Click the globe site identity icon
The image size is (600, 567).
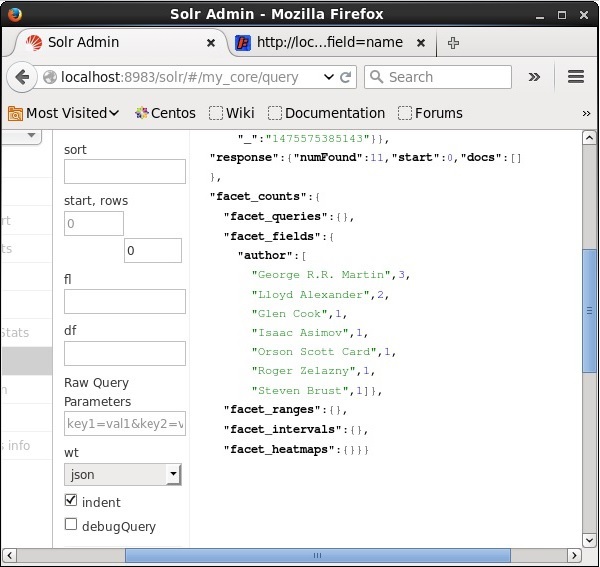tap(50, 77)
